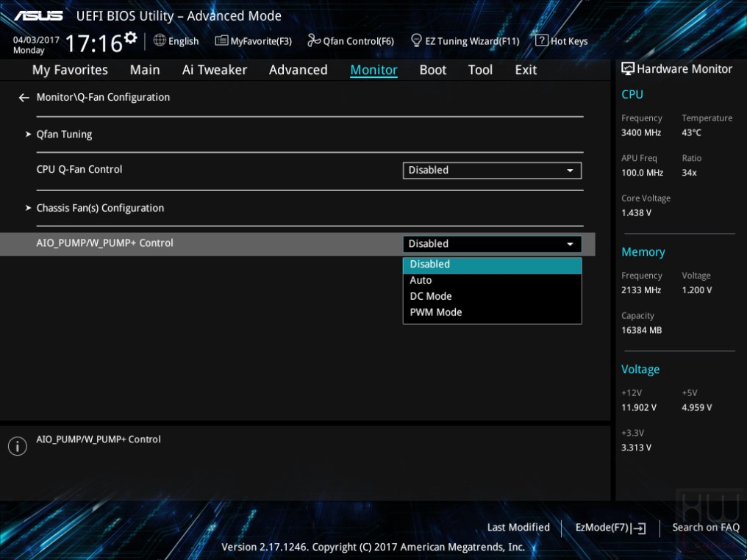Click the 17:16 clock time
747x560 pixels.
pos(94,43)
